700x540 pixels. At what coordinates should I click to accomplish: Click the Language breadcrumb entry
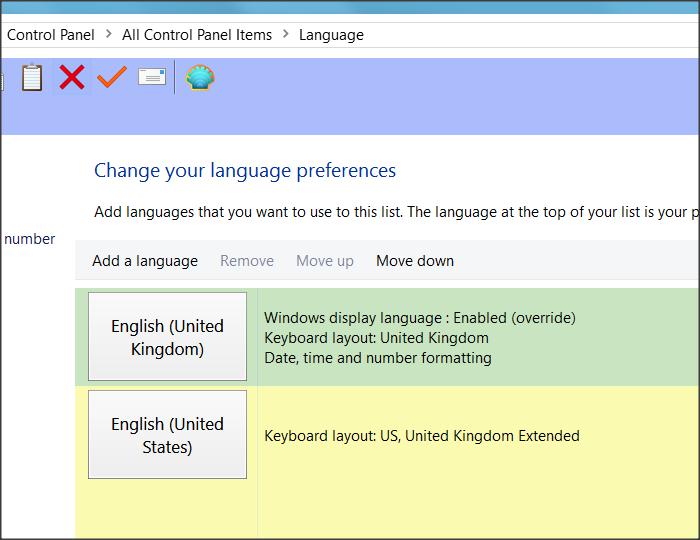coord(331,35)
